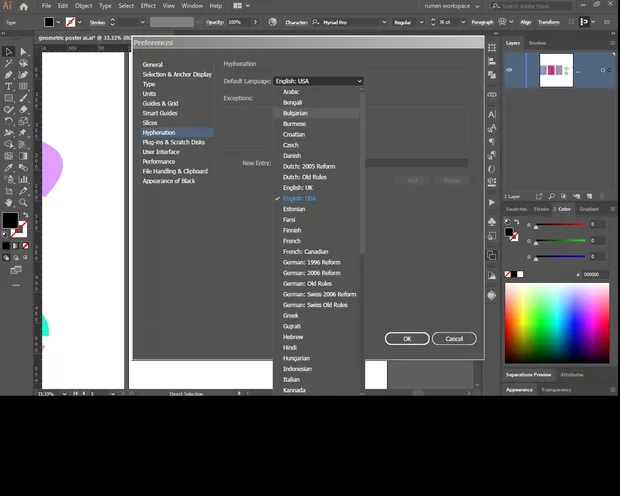
Task: Select the Selection tool arrow
Action: point(8,51)
